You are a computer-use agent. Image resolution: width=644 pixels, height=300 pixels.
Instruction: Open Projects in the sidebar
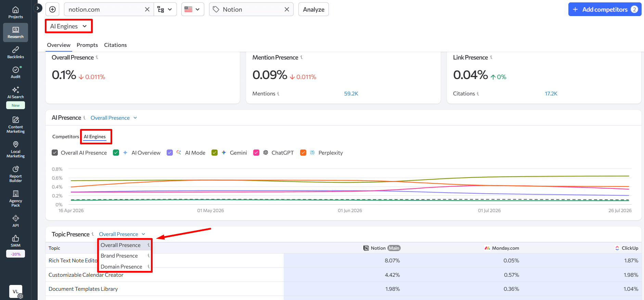[15, 13]
